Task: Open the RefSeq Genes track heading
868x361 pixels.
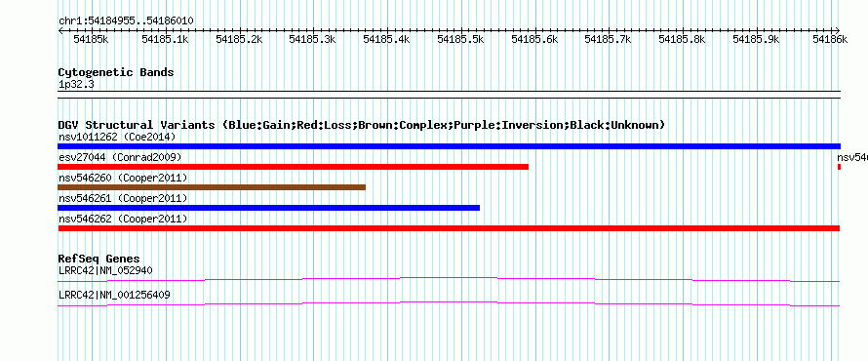Action: [x=99, y=260]
